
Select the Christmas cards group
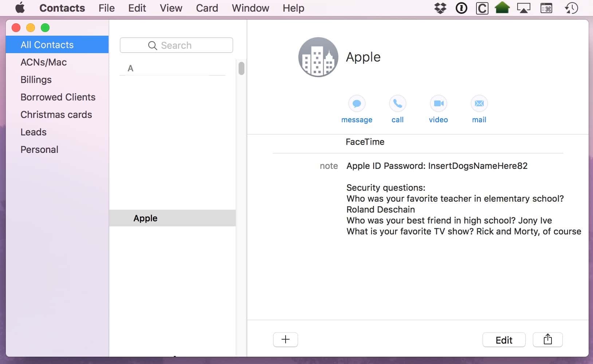56,115
